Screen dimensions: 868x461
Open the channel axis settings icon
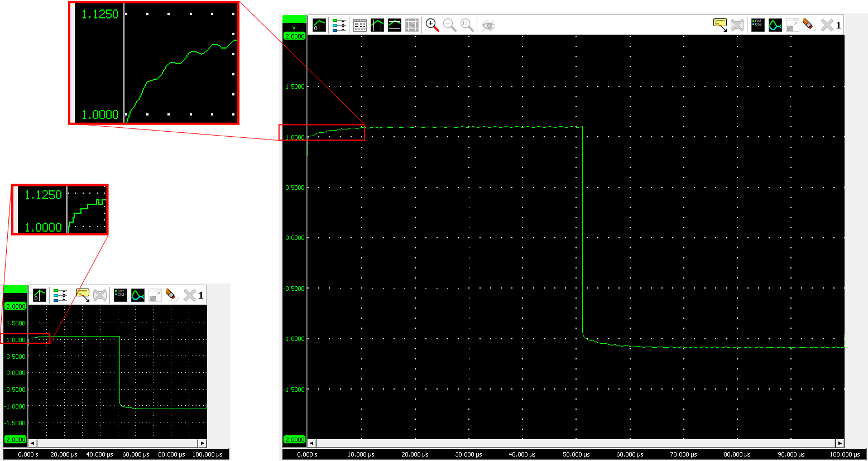point(339,25)
